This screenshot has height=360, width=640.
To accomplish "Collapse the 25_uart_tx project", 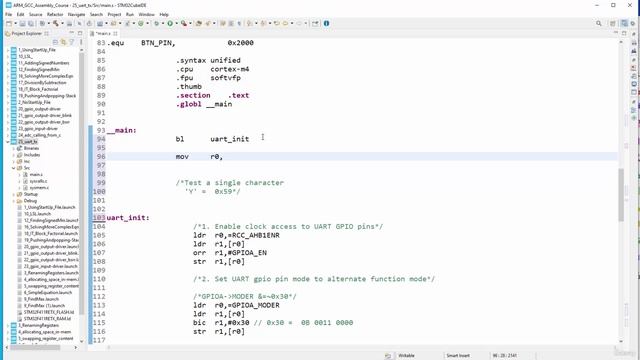I will click(8, 142).
